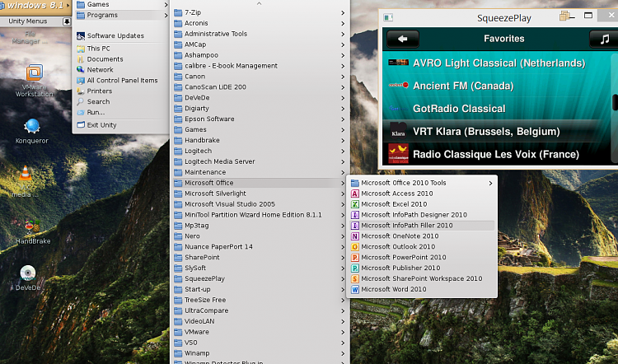618x364 pixels.
Task: Open Software Updates in the Unity menu
Action: [121, 36]
